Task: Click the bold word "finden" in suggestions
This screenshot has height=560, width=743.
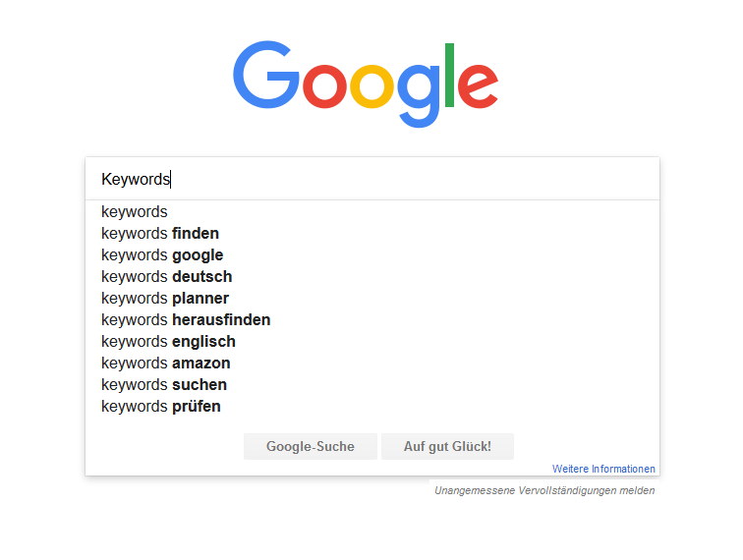Action: [196, 234]
